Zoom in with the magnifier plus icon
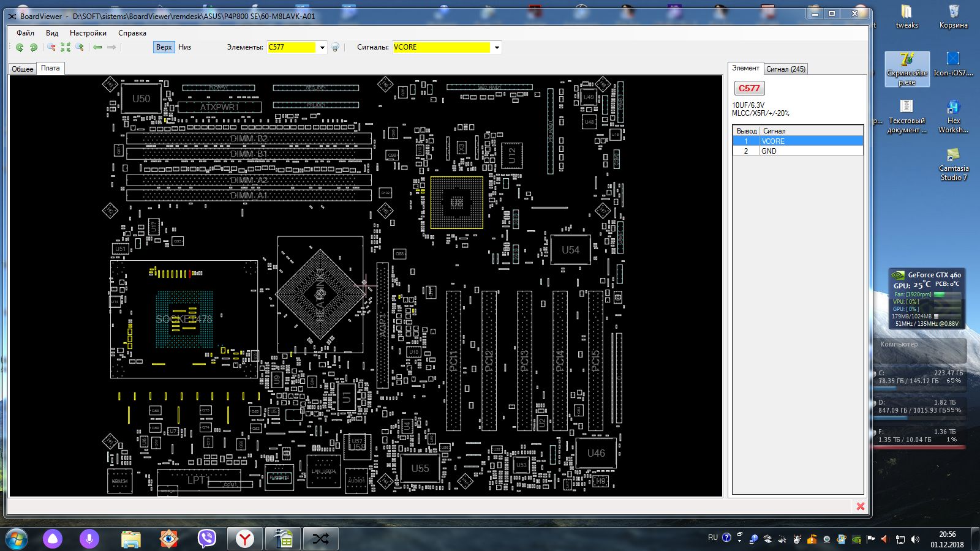Image resolution: width=980 pixels, height=551 pixels. tap(80, 47)
